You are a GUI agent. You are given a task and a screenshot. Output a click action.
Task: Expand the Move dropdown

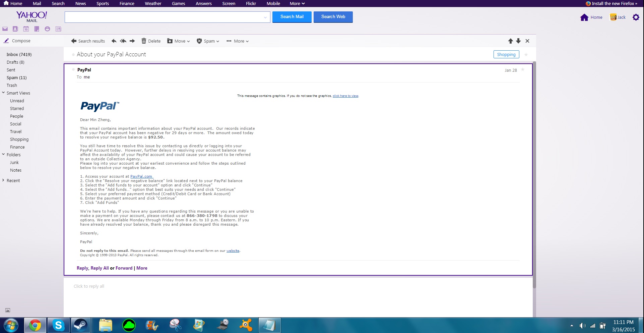point(179,41)
